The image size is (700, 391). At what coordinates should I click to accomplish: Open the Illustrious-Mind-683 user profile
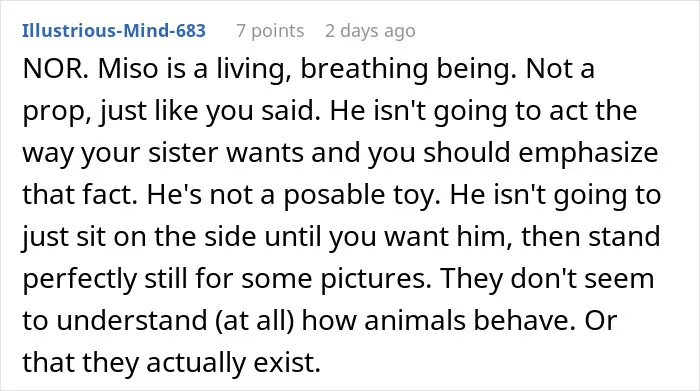point(114,30)
